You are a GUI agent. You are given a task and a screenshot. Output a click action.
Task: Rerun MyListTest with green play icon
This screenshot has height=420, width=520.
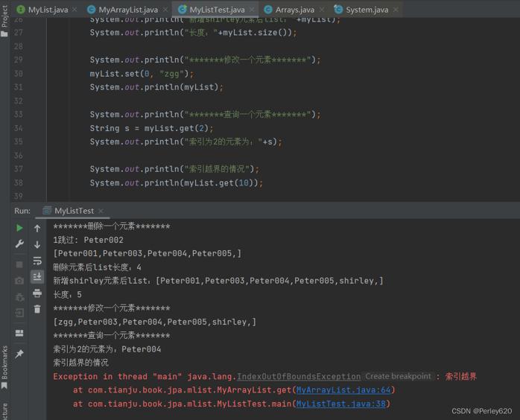[x=19, y=228]
